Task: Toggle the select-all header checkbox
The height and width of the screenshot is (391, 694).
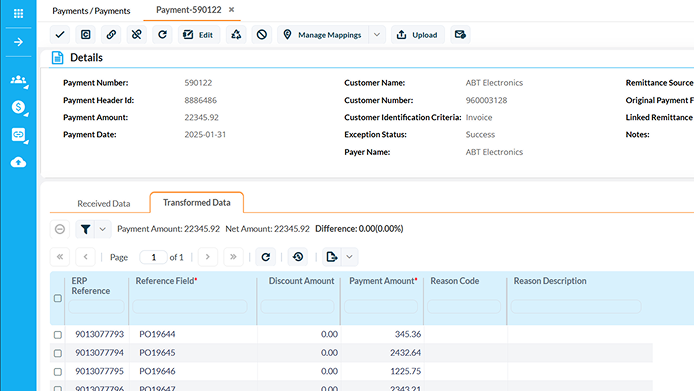Action: pos(58,298)
